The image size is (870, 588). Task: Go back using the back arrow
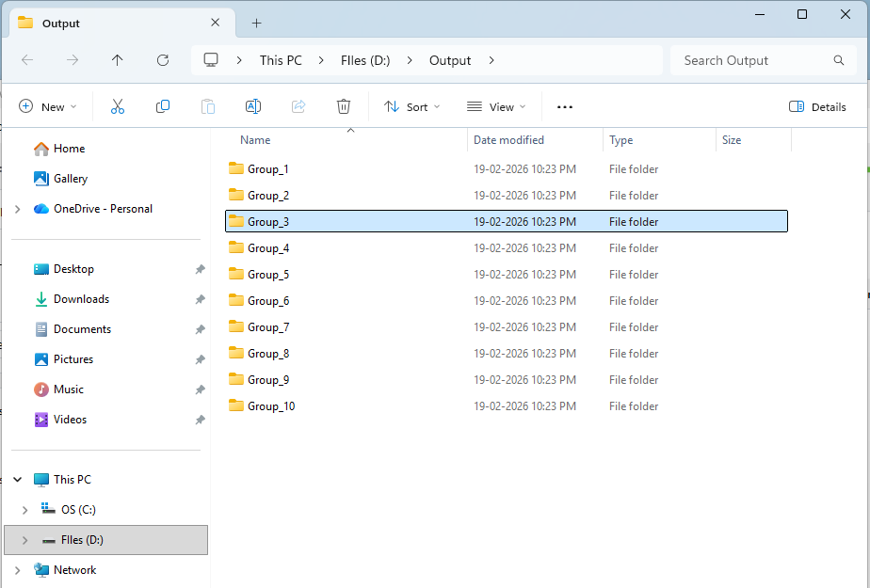[x=27, y=60]
